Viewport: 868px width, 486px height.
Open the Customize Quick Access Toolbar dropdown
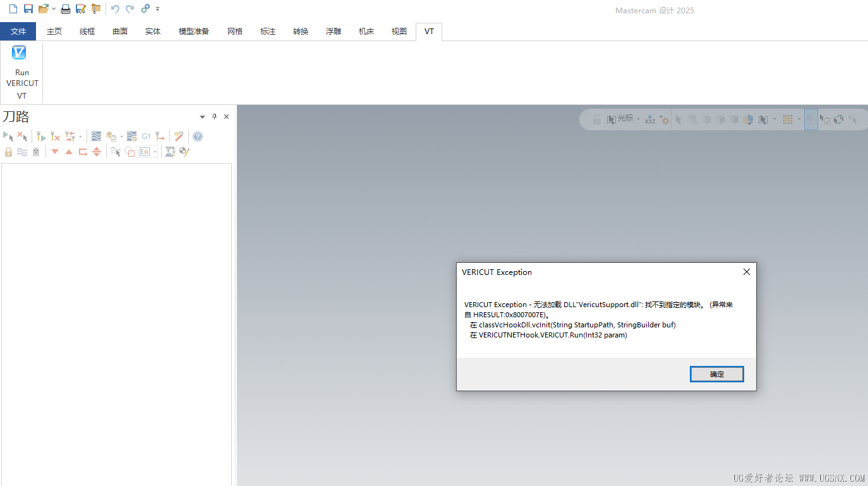tap(157, 9)
